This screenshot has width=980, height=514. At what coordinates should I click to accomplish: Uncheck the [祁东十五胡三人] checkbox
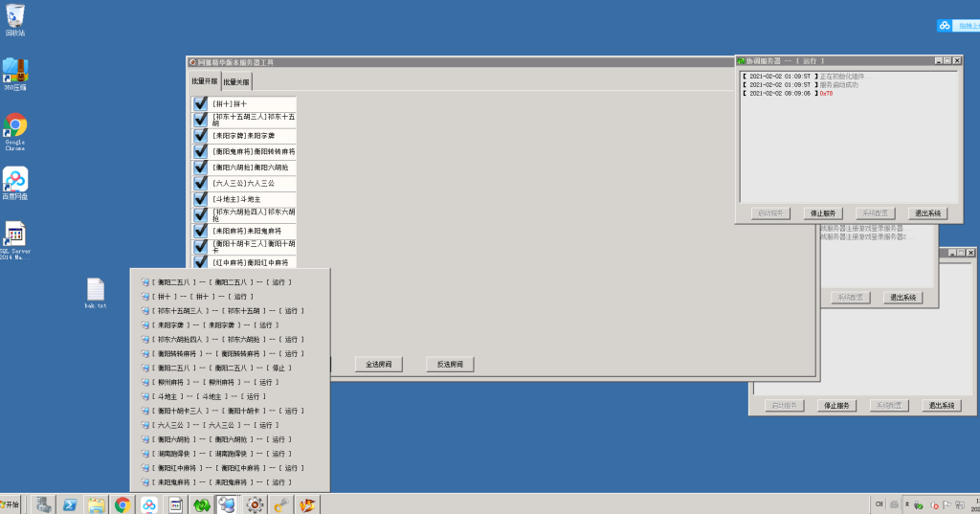click(x=201, y=120)
